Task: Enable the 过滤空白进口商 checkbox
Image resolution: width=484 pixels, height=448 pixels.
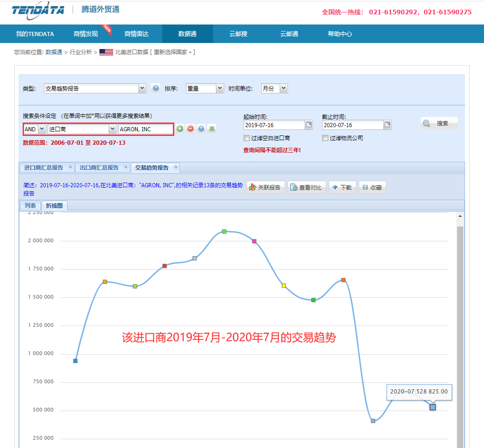Action: click(247, 138)
